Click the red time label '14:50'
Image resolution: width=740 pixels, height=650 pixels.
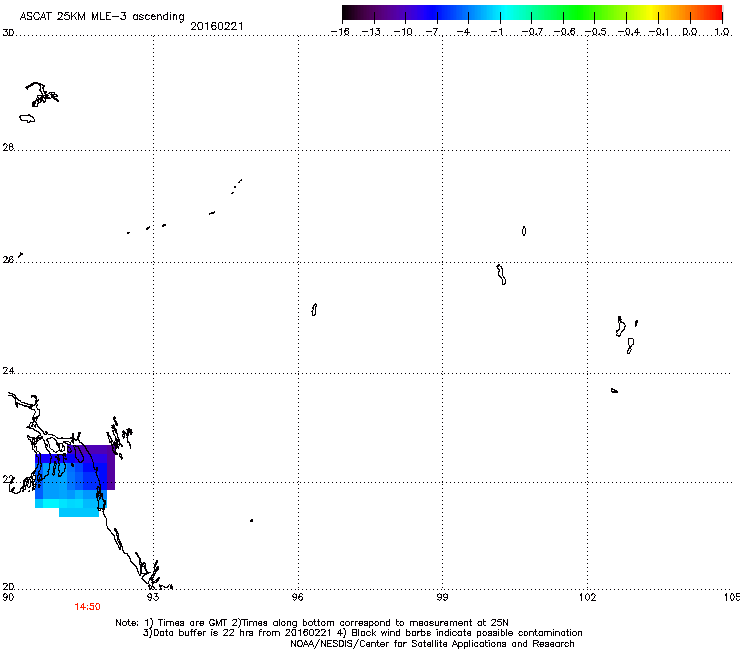pos(87,607)
